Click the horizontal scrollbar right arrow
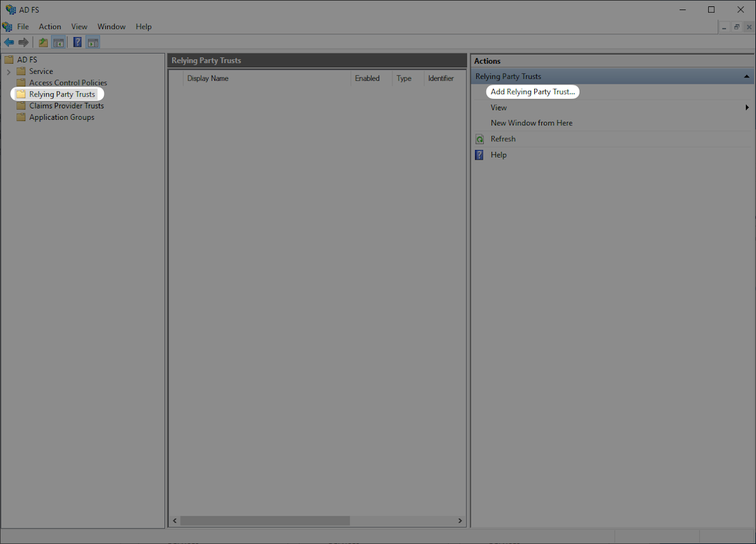 pos(460,521)
